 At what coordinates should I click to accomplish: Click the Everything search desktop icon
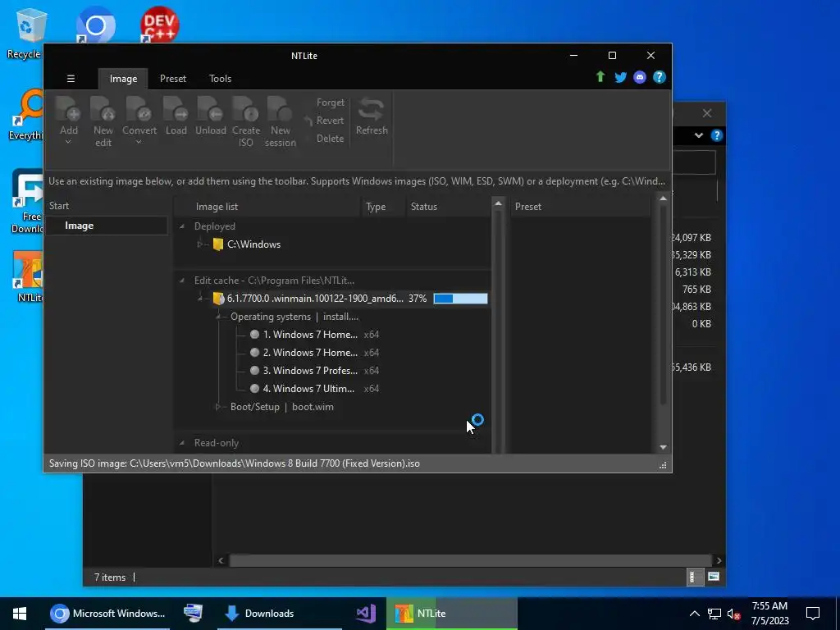(x=30, y=109)
